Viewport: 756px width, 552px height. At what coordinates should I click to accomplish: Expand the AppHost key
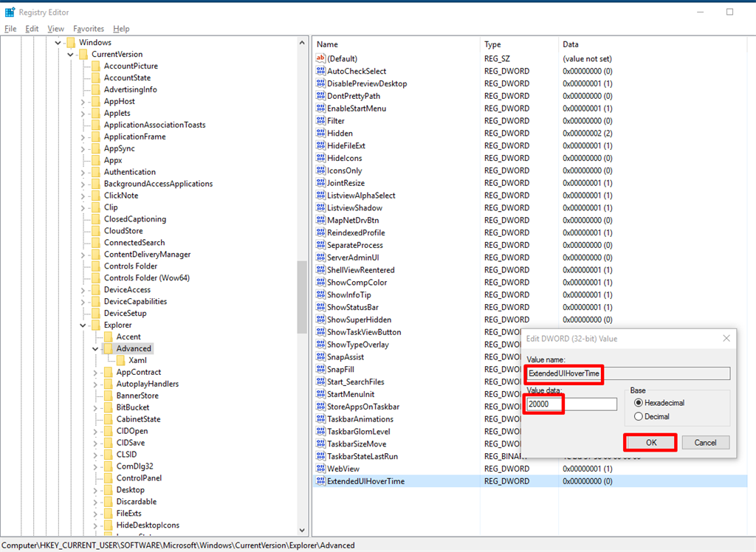(x=83, y=102)
